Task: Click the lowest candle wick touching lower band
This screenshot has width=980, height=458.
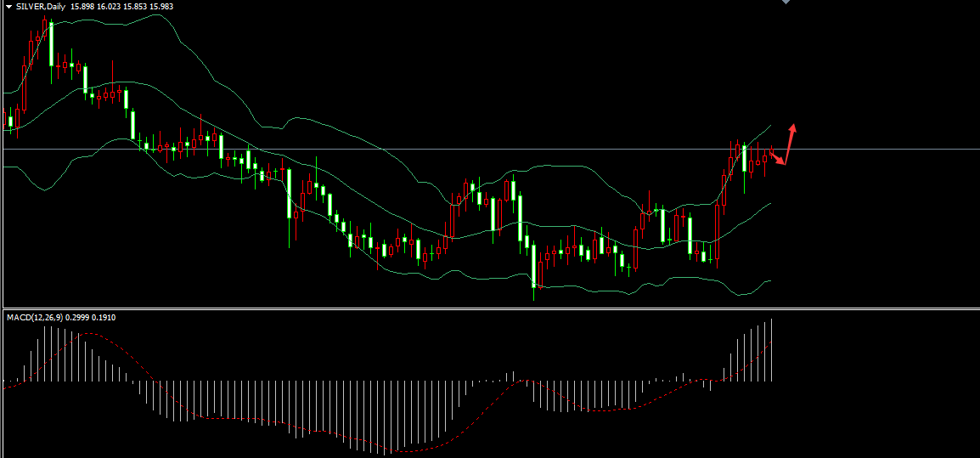Action: tap(534, 293)
